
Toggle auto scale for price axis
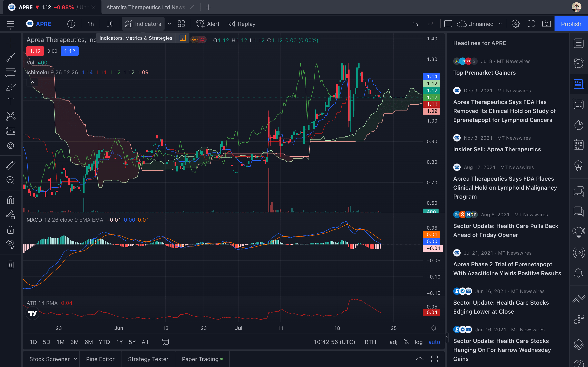(x=434, y=342)
